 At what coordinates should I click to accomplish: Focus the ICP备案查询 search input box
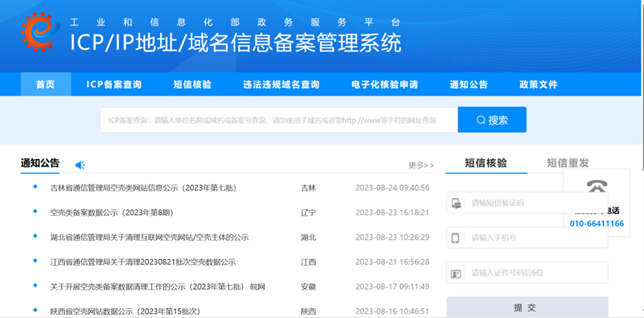tap(276, 119)
